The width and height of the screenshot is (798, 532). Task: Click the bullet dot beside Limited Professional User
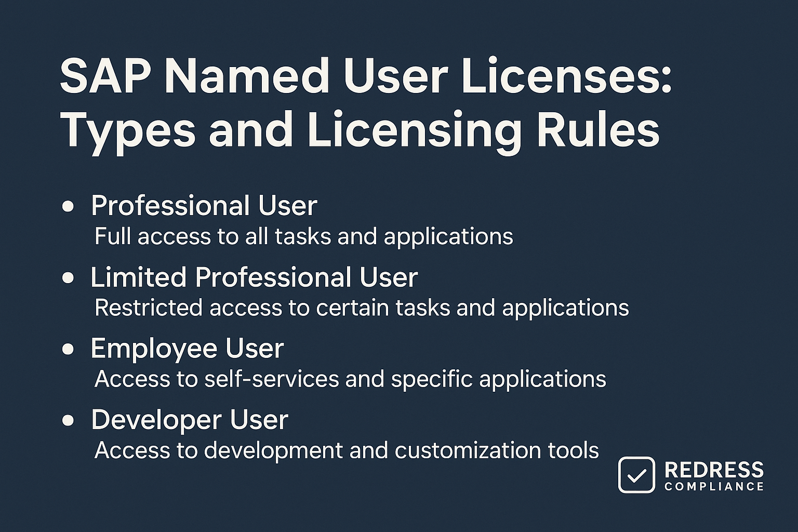(68, 278)
